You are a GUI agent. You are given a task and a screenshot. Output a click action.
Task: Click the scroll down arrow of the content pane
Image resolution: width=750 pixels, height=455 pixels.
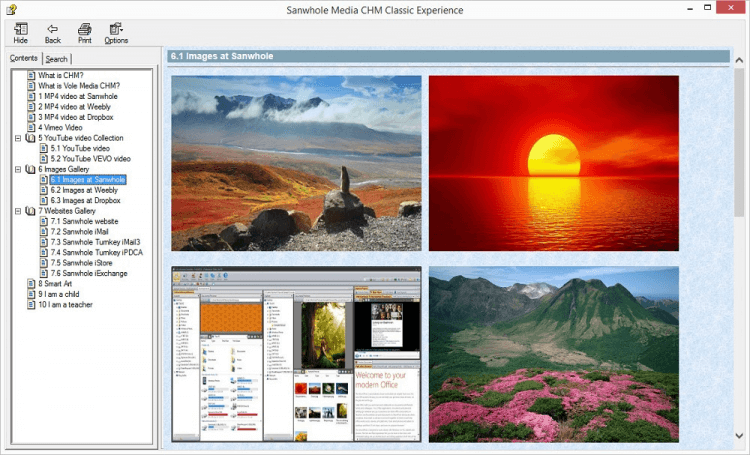coord(739,436)
